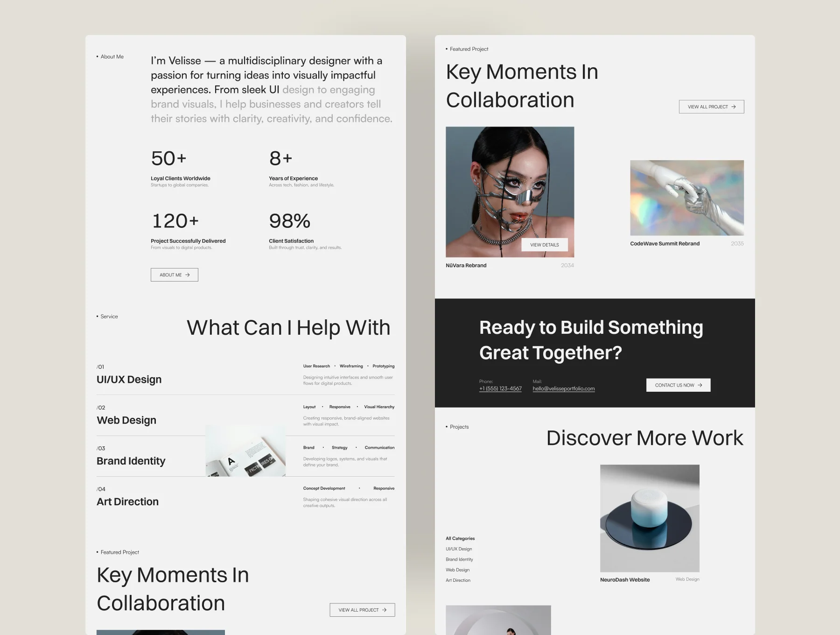Open VIEW ALL PROJECT on the left page
840x635 pixels.
click(x=362, y=610)
